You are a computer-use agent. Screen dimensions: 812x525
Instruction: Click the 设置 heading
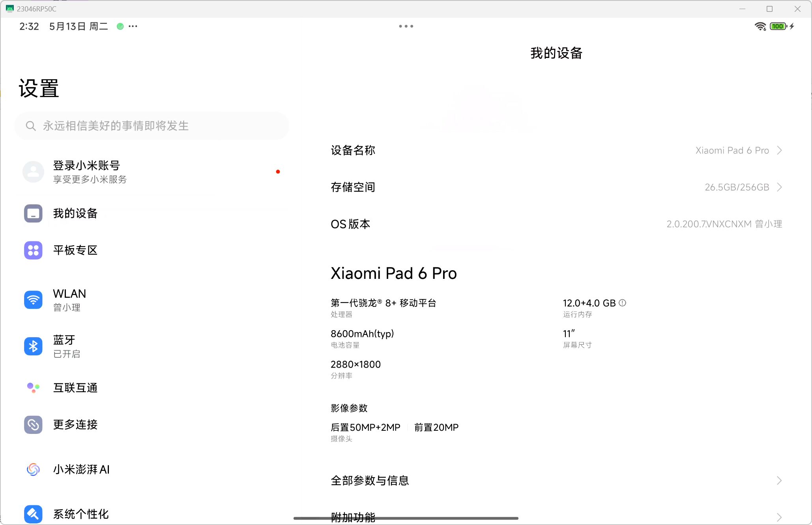[39, 88]
